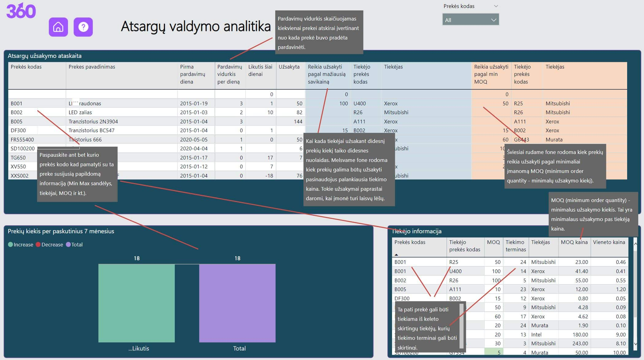Click the Increase legend marker
The height and width of the screenshot is (360, 644).
tap(11, 245)
